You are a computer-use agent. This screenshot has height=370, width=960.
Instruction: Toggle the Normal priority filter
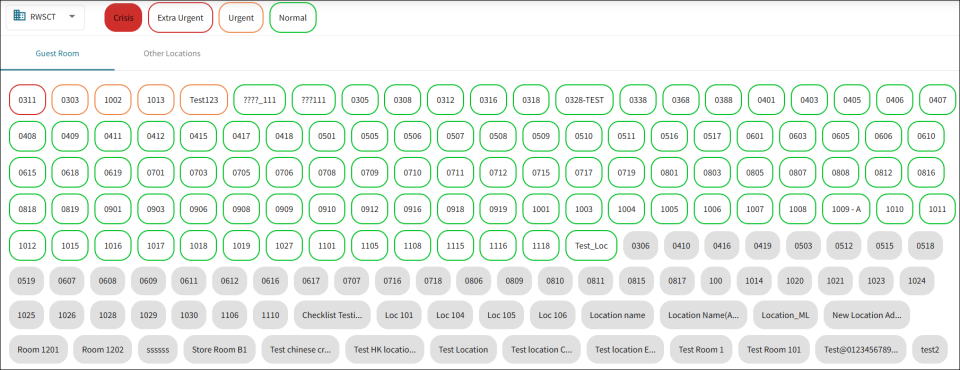tap(293, 18)
